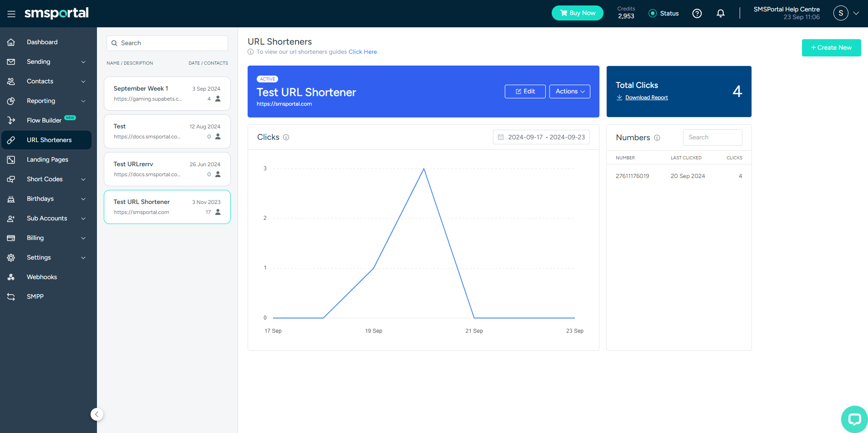The height and width of the screenshot is (433, 868).
Task: Click the Numbers Search field
Action: point(712,138)
